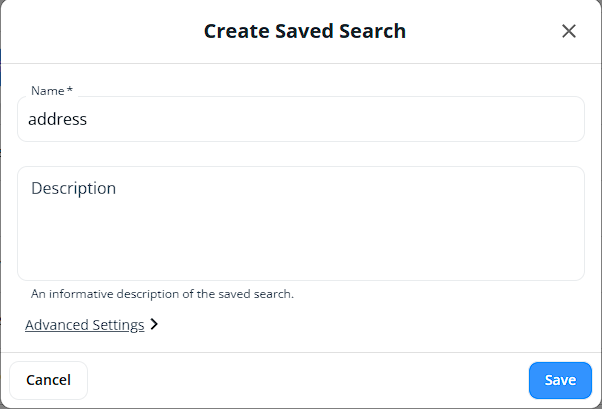
Task: Click the 'address' text in Name field
Action: pos(58,119)
